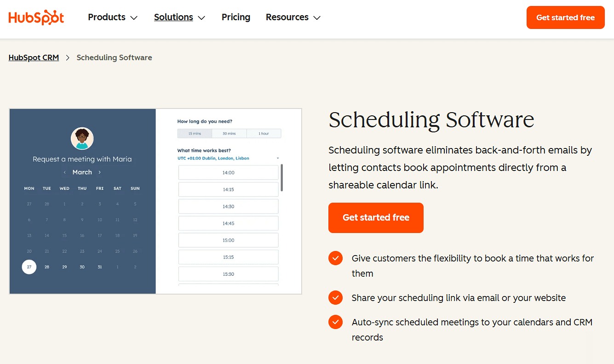This screenshot has width=614, height=364.
Task: Open the Resources menu
Action: pos(293,17)
